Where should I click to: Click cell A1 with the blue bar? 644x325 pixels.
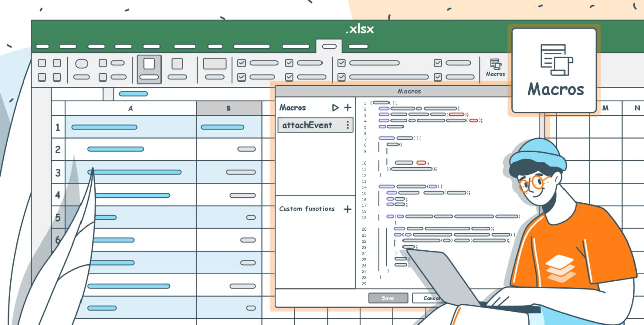click(131, 127)
